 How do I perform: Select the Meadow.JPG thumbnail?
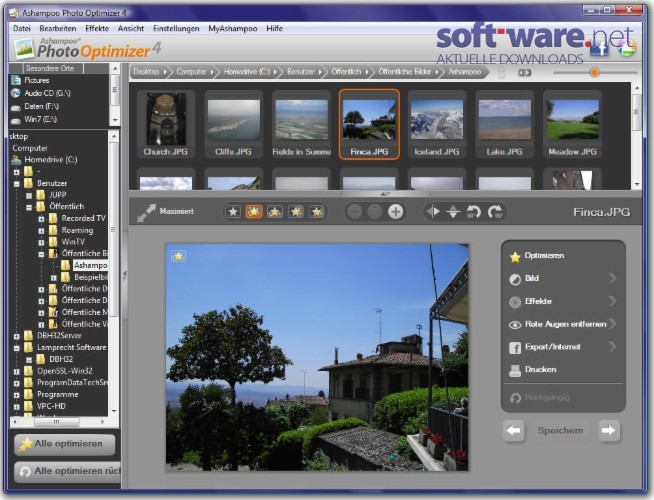click(572, 124)
